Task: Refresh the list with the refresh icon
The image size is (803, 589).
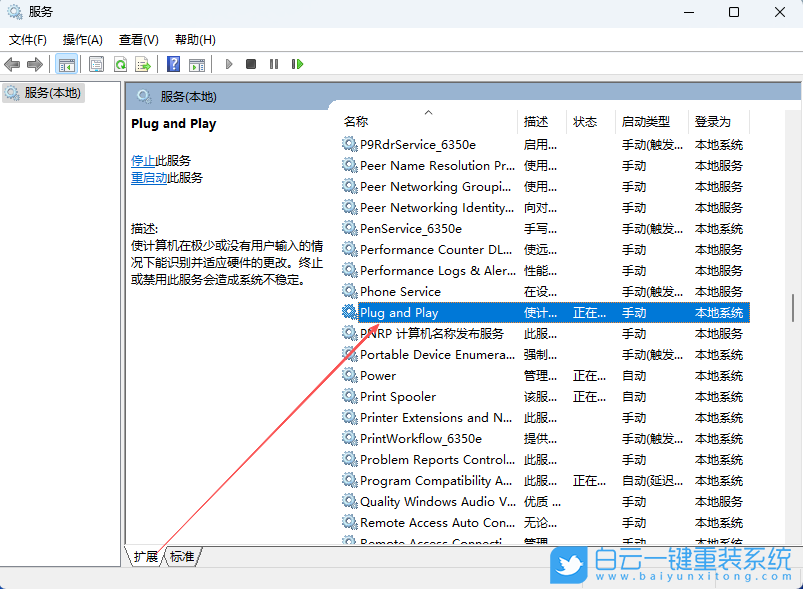Action: (120, 64)
